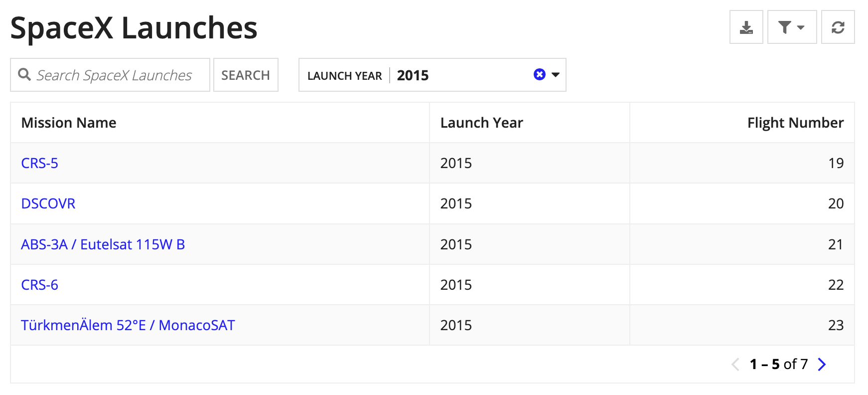Image resolution: width=868 pixels, height=395 pixels.
Task: Go to next page of results
Action: point(822,365)
